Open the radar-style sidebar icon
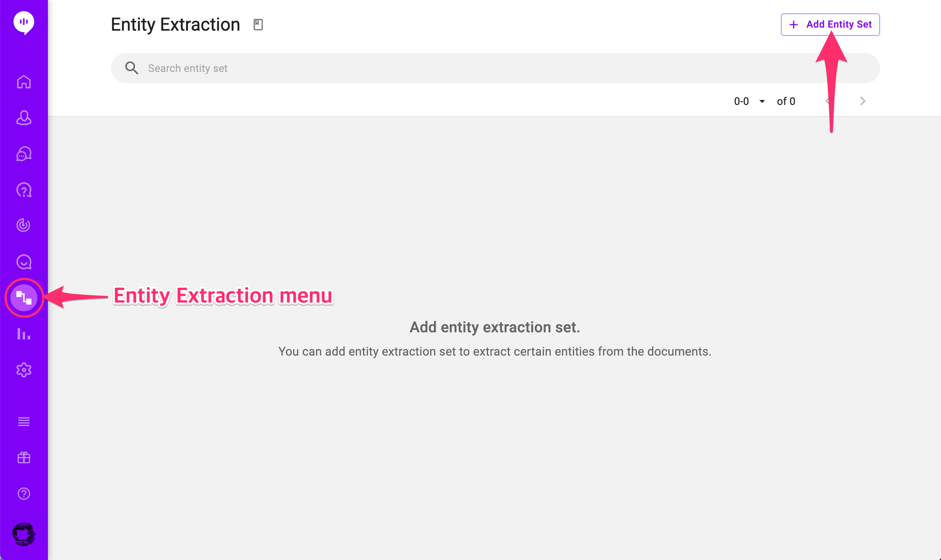This screenshot has height=560, width=941. [x=24, y=225]
